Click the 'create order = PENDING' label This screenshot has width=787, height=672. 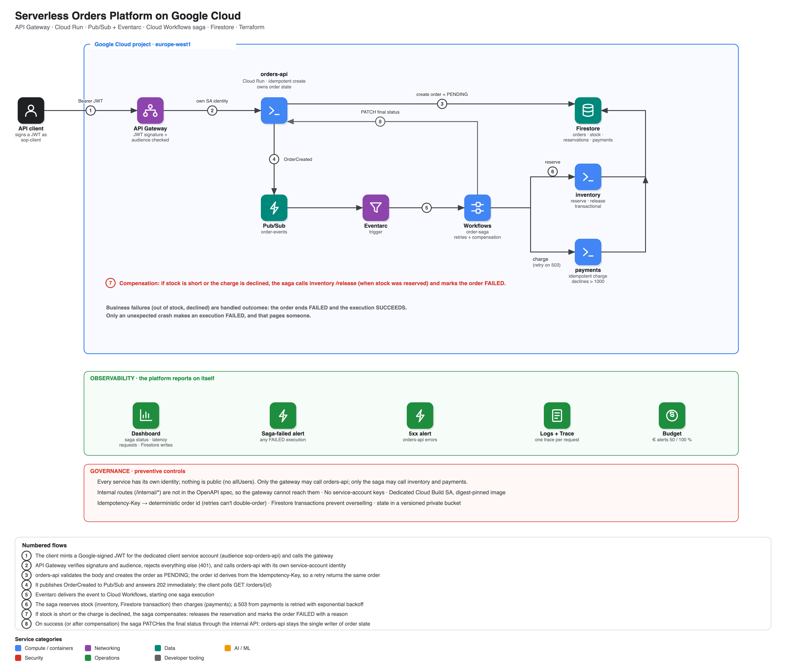(x=442, y=94)
